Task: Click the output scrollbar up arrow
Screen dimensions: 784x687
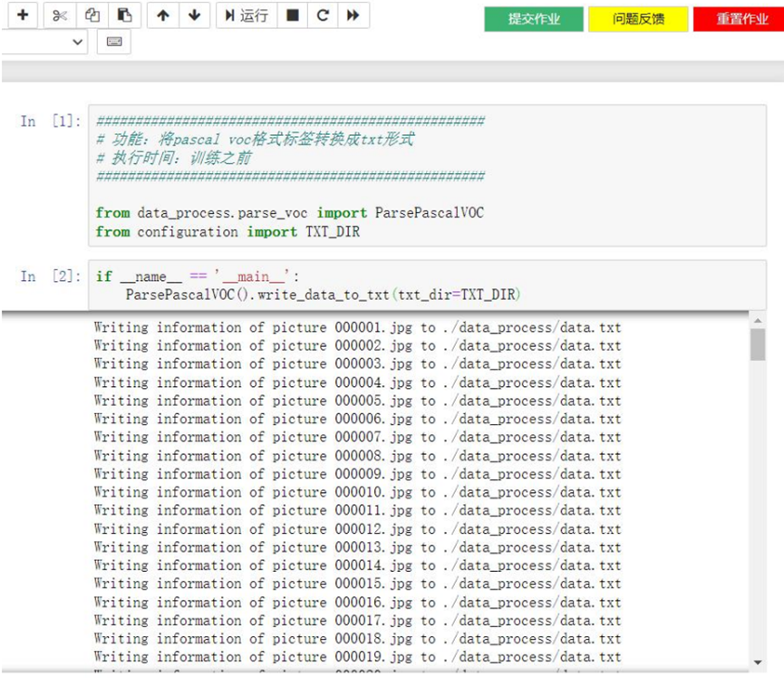Action: tap(758, 320)
